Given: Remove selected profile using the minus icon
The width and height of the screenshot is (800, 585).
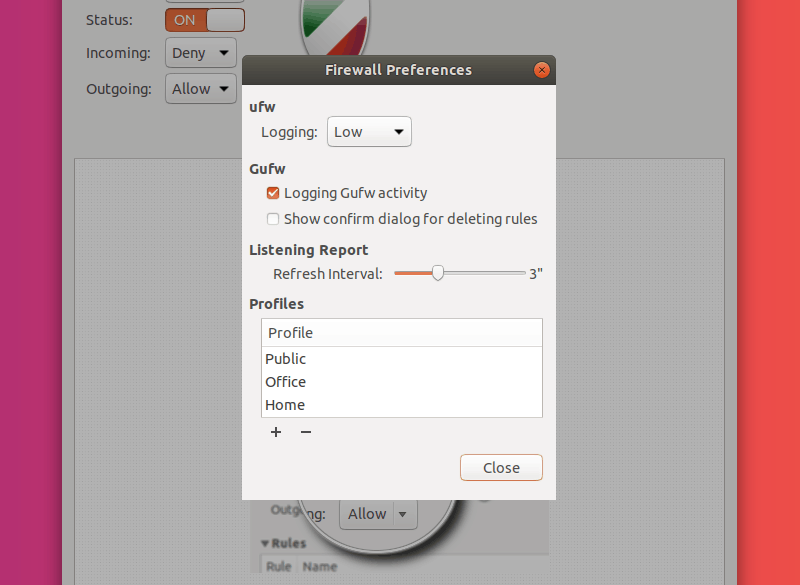Looking at the screenshot, I should (x=305, y=432).
